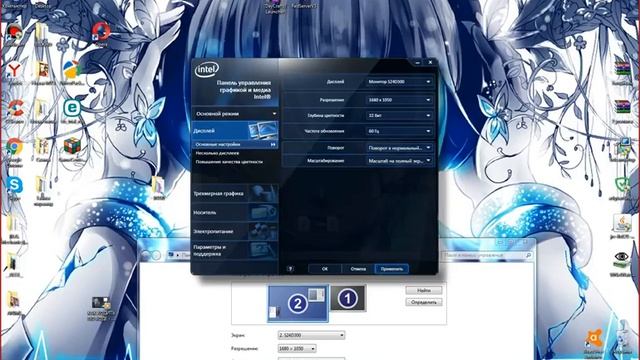Select Основные настройки submenu item
Viewport: 640px width, 360px height.
coord(235,144)
